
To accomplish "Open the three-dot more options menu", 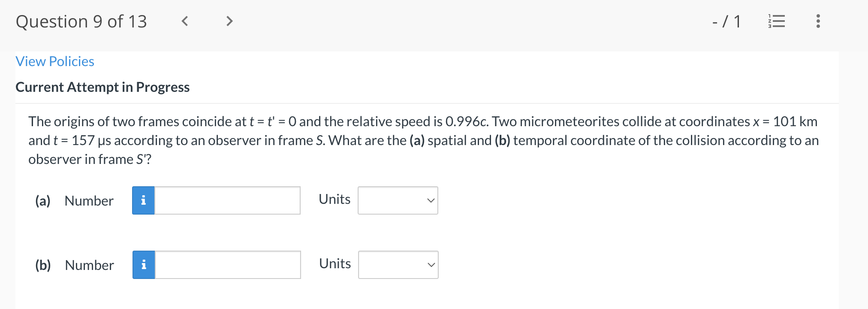I will click(818, 21).
